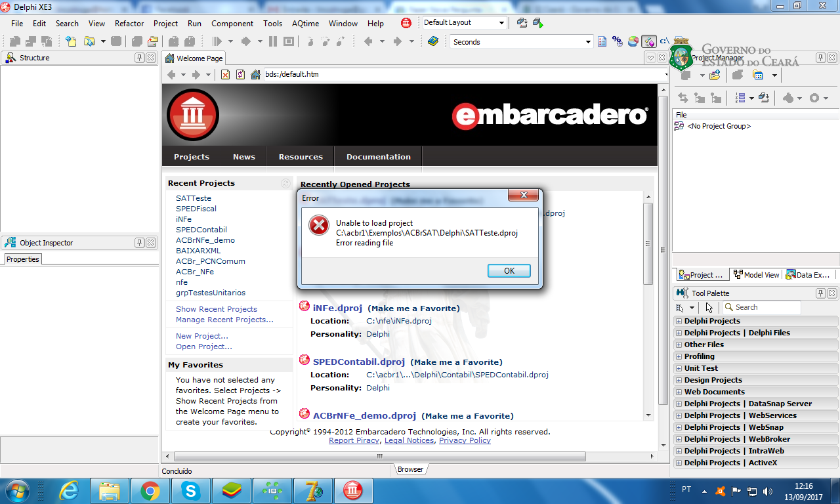Switch to the Model View tab
Screen dimensions: 840x504
(757, 275)
